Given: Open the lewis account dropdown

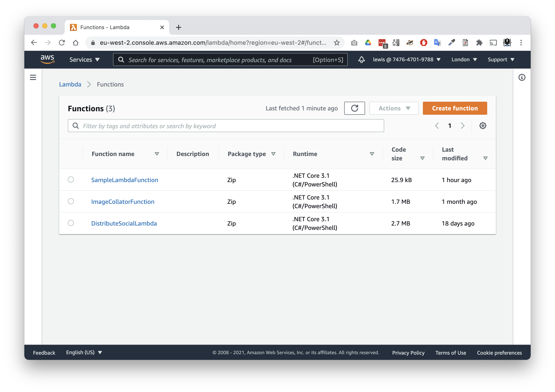Looking at the screenshot, I should coord(407,60).
